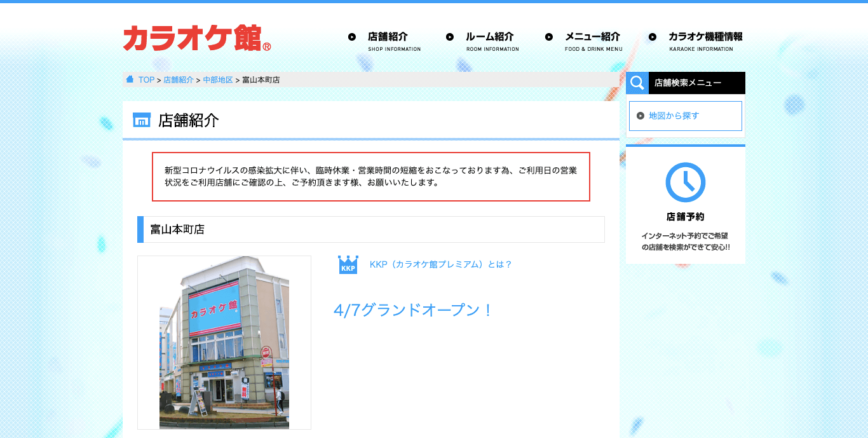
Task: Follow the TOP breadcrumb link
Action: coord(146,80)
